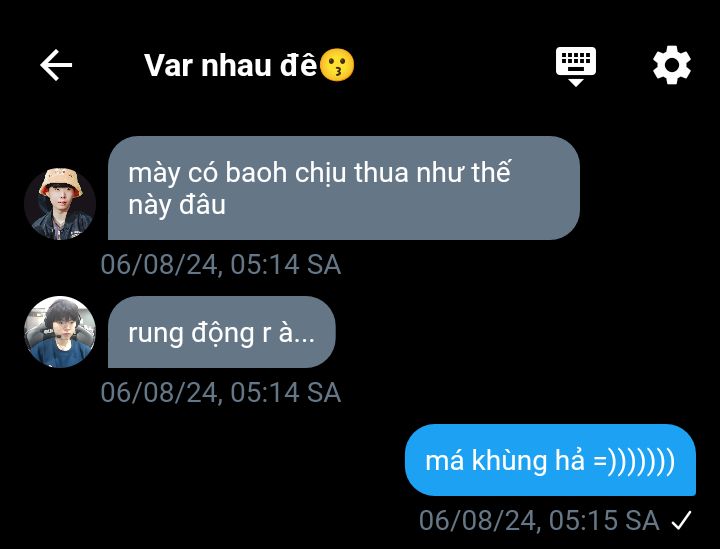The image size is (720, 549).
Task: Select the blue 'má khùng hả' message
Action: point(550,460)
